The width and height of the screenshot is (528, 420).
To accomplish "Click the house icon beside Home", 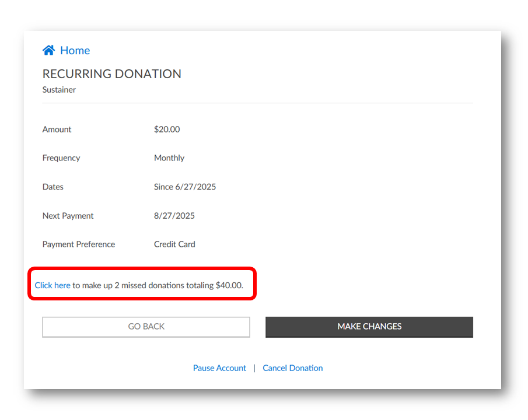I will point(48,50).
